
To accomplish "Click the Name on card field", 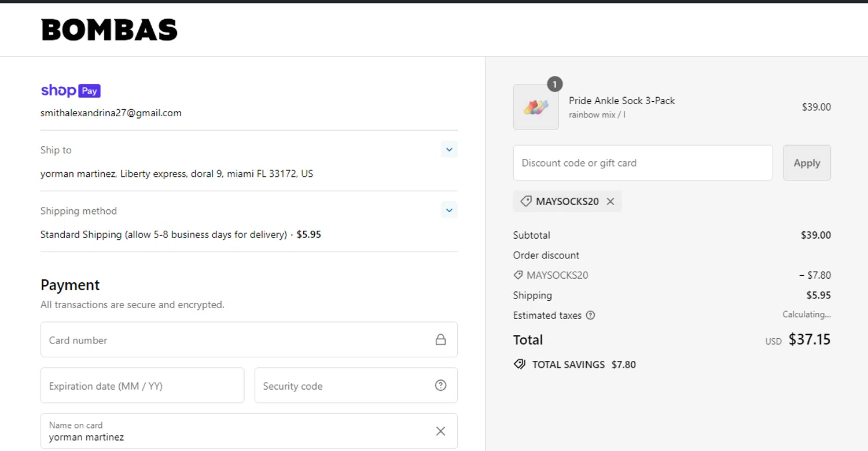I will click(x=249, y=431).
